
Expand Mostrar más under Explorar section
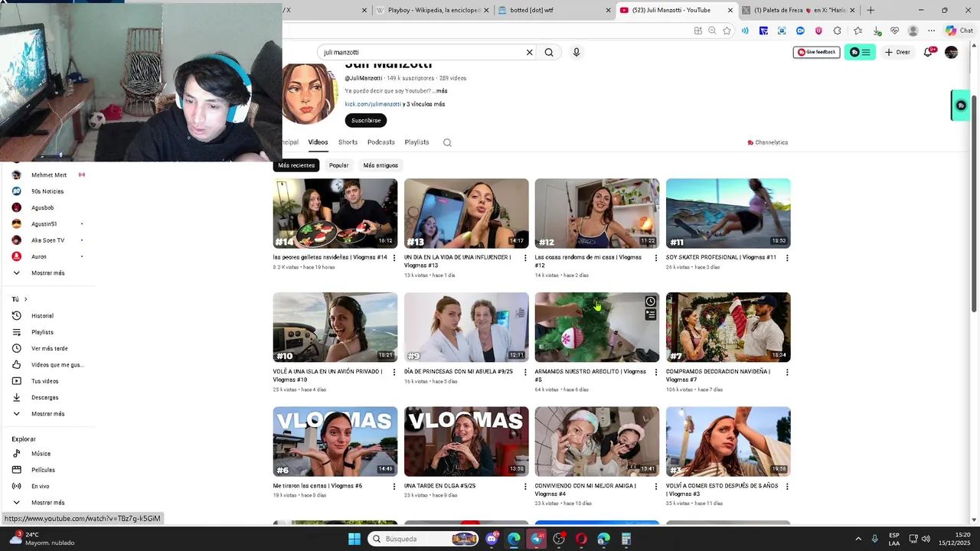point(47,503)
